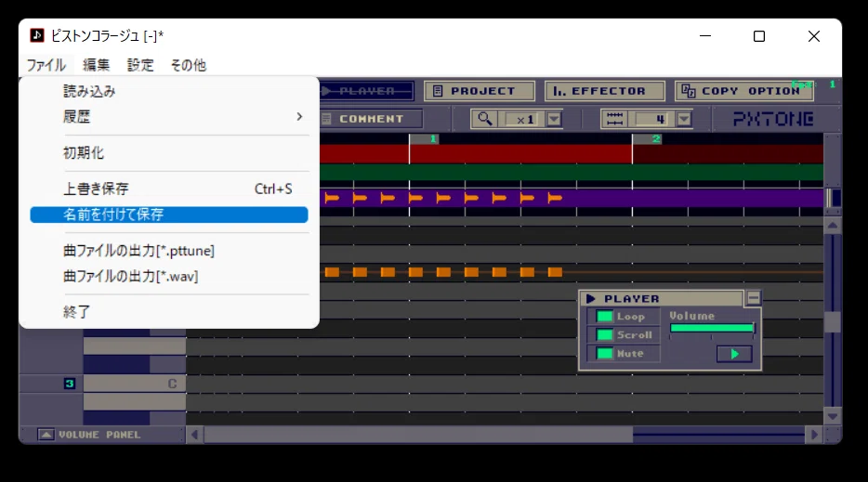
Task: Choose 読み込み from the file menu
Action: click(169, 91)
